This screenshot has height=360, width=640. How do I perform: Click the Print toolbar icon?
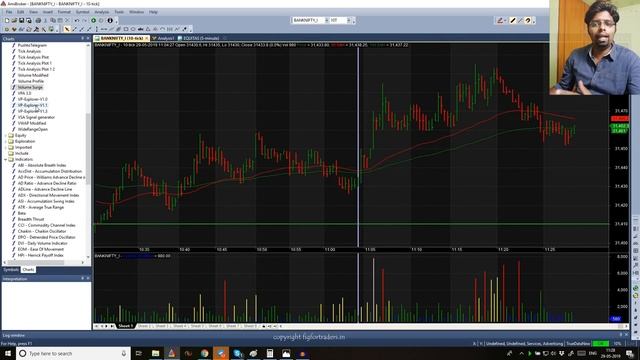point(38,20)
